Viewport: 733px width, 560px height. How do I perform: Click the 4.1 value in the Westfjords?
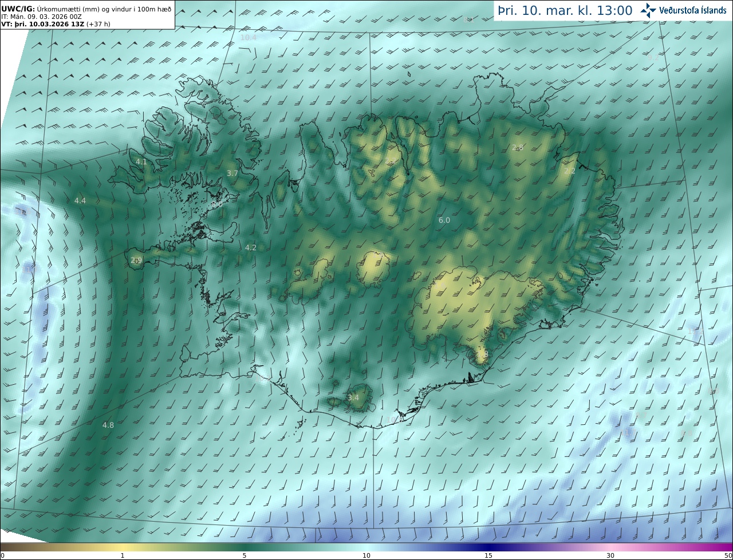[141, 162]
